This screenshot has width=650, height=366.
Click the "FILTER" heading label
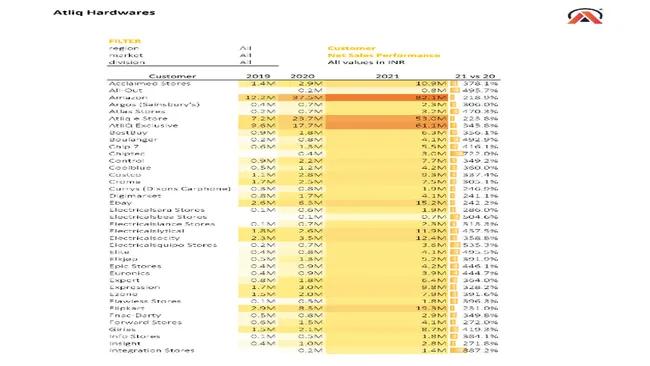click(x=125, y=41)
